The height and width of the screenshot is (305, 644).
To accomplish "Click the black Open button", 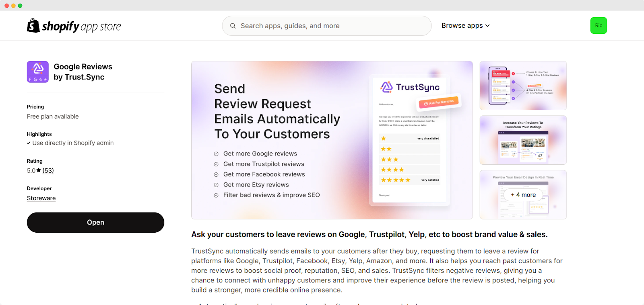I will pos(95,222).
